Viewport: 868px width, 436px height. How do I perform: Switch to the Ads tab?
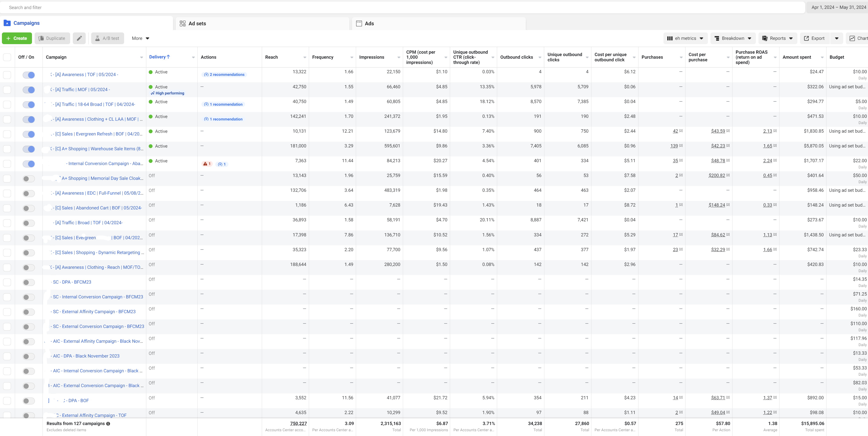(x=439, y=24)
